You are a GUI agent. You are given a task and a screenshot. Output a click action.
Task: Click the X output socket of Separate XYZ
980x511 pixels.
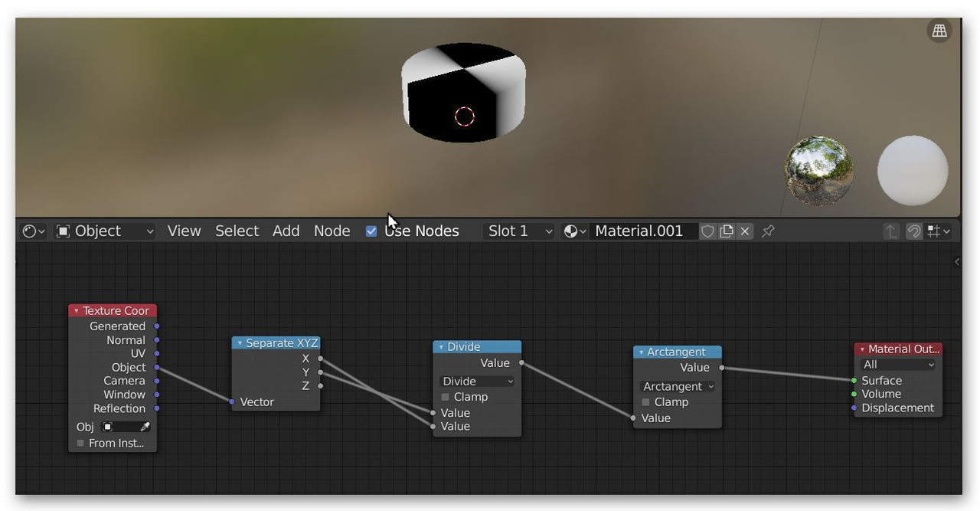[x=320, y=359]
